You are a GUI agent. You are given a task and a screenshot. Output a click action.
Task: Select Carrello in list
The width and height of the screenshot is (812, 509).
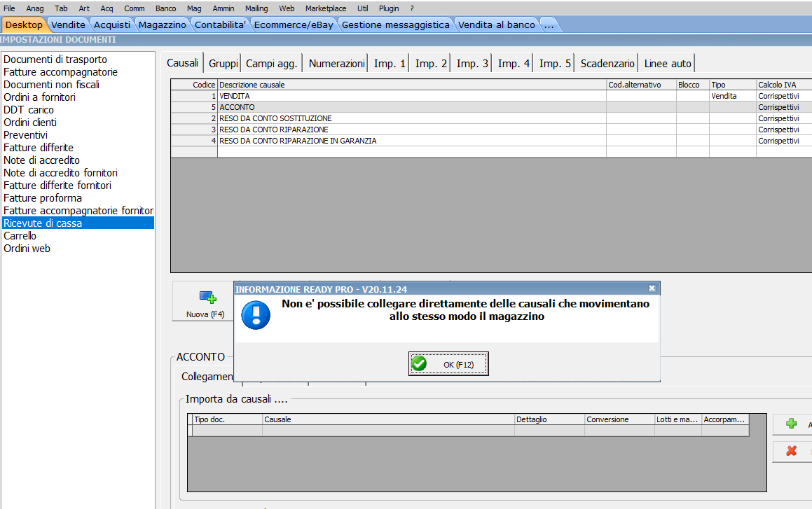(78, 235)
